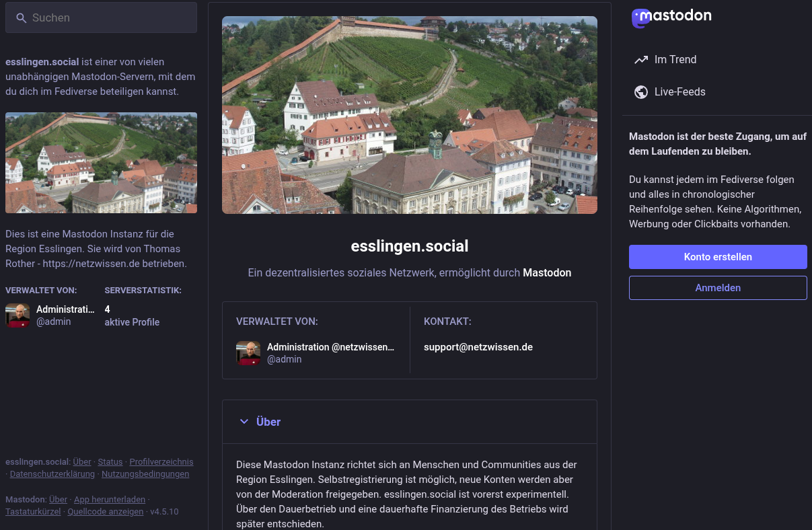Click admin avatar in Verwaltet von card
The image size is (812, 530).
[x=248, y=353]
